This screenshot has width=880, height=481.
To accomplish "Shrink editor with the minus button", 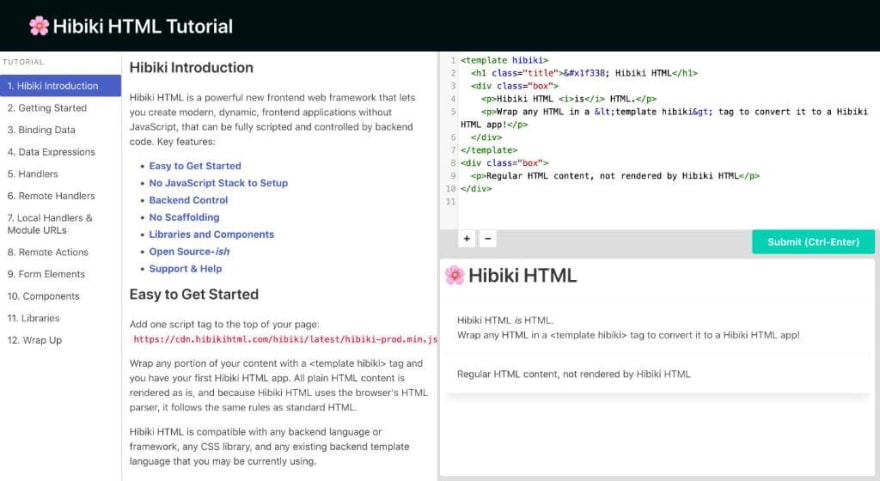I will tap(488, 239).
